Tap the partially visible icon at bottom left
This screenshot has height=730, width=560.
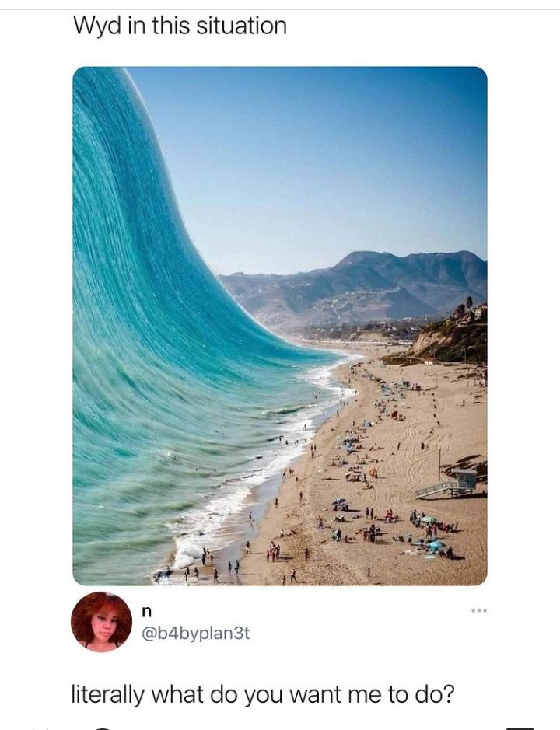click(105, 727)
